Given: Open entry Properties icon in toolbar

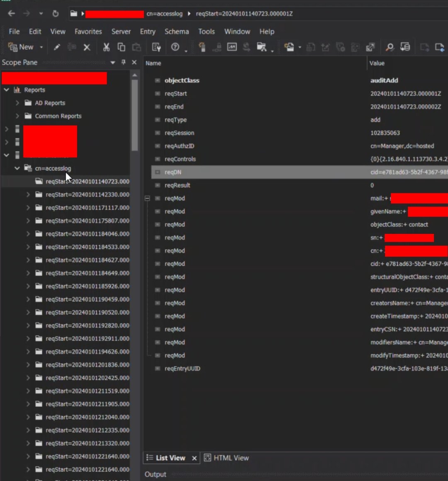Looking at the screenshot, I should [x=156, y=47].
